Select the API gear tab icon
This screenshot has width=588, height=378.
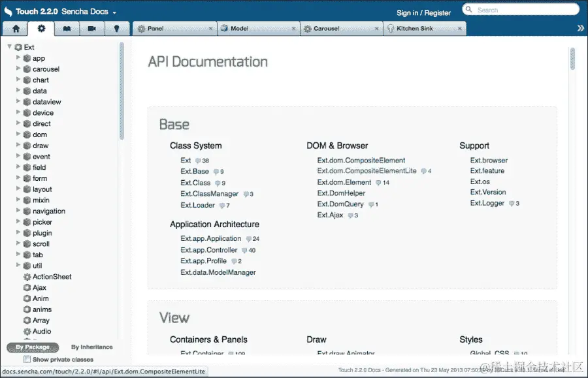point(41,29)
